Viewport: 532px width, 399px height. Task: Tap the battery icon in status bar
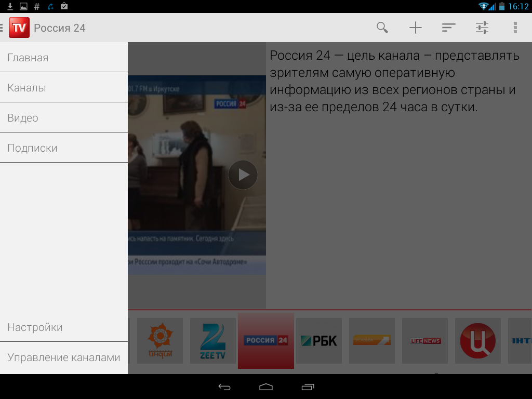(502, 6)
